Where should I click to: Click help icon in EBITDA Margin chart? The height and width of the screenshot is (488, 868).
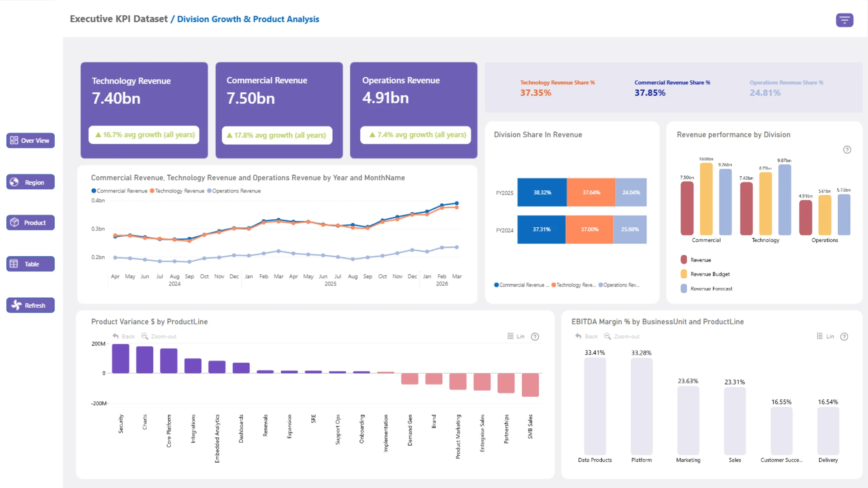tap(844, 337)
